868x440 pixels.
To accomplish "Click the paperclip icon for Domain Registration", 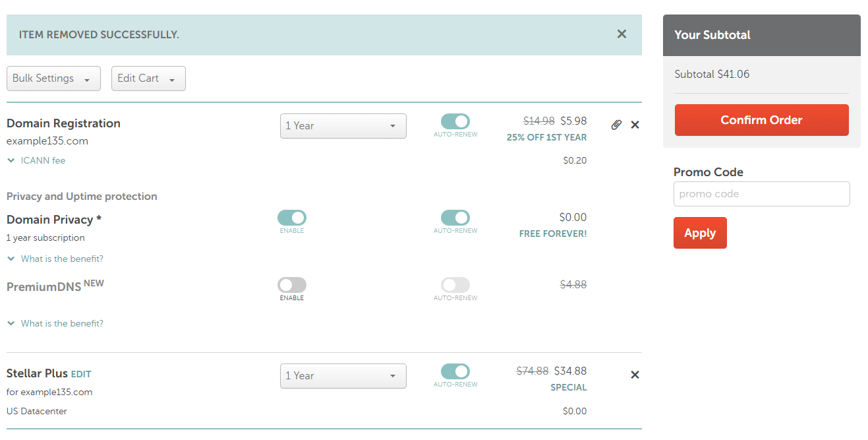I will 616,125.
